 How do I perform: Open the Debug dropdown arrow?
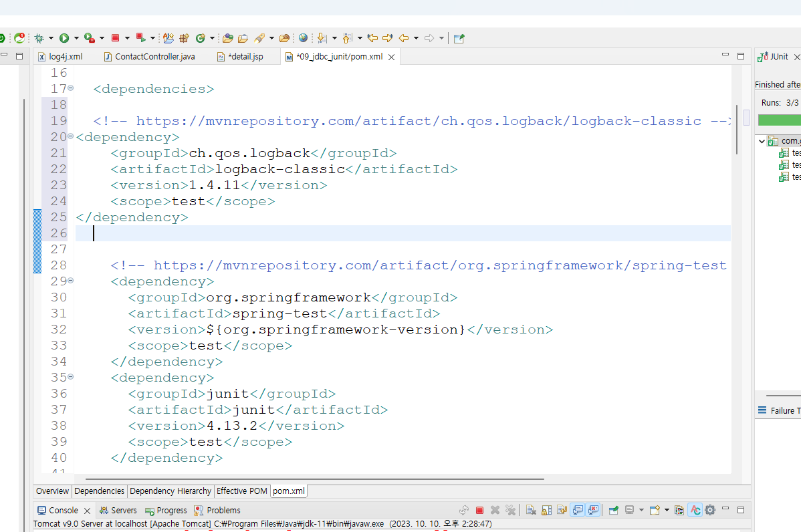tap(51, 38)
